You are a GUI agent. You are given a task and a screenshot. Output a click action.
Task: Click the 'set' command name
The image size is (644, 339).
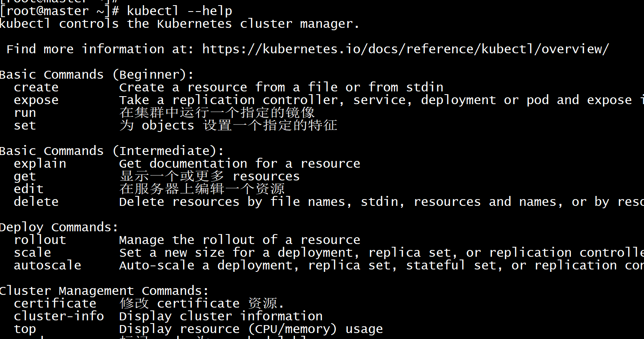(25, 126)
